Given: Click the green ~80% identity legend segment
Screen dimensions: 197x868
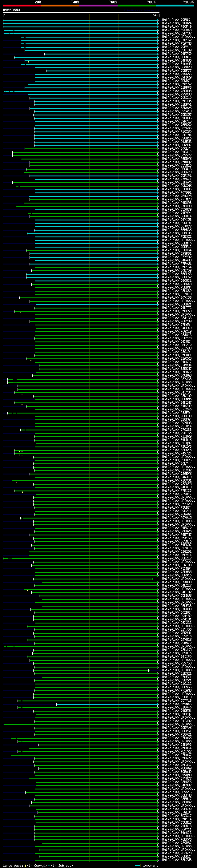Looking at the screenshot, I should (x=137, y=6).
